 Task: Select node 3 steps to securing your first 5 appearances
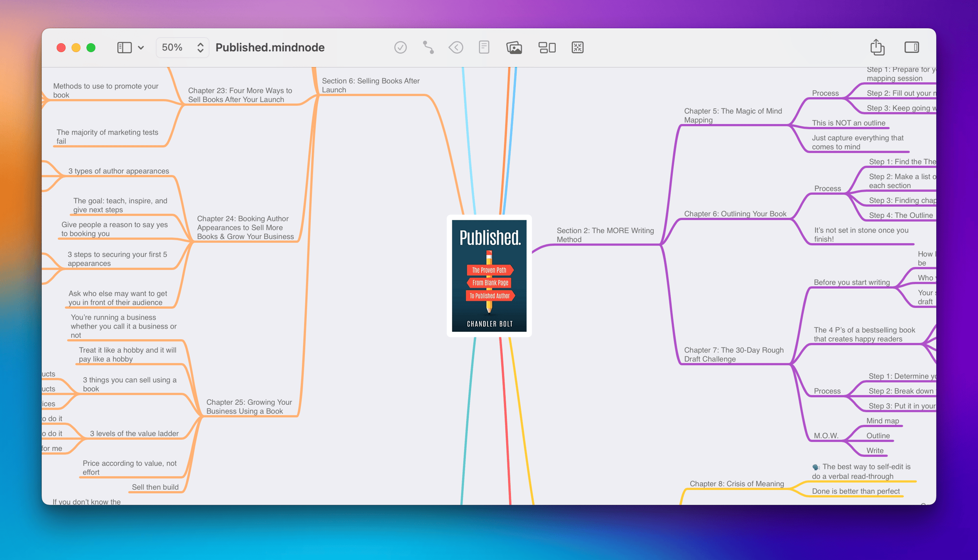click(117, 259)
